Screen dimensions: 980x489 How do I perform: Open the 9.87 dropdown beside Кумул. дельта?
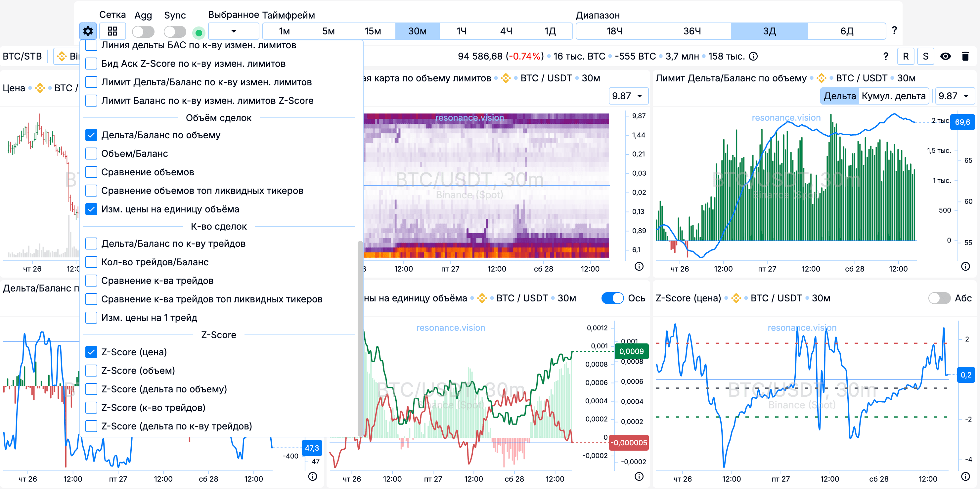(x=955, y=96)
